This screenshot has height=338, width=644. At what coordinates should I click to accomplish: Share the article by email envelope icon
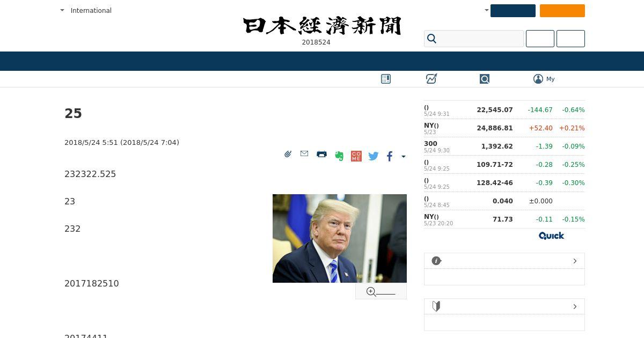[x=304, y=153]
